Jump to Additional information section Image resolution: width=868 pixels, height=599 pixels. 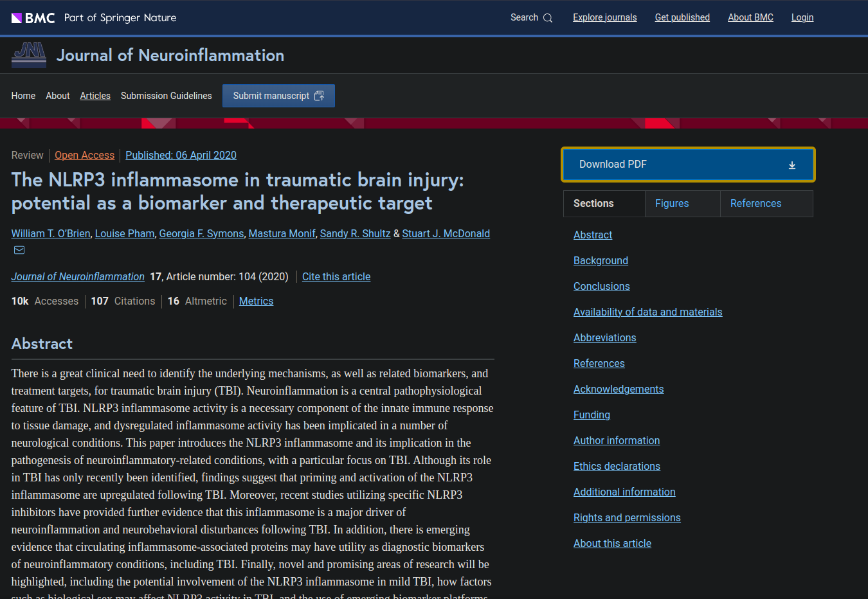point(624,492)
